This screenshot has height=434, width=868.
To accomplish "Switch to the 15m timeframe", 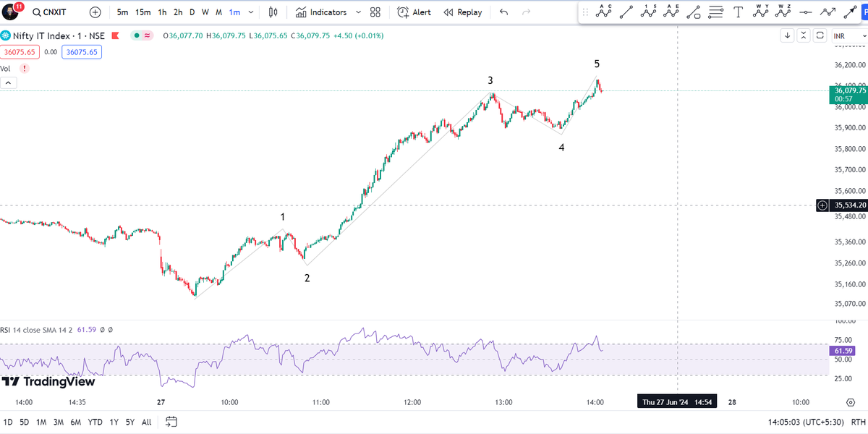I will click(143, 12).
